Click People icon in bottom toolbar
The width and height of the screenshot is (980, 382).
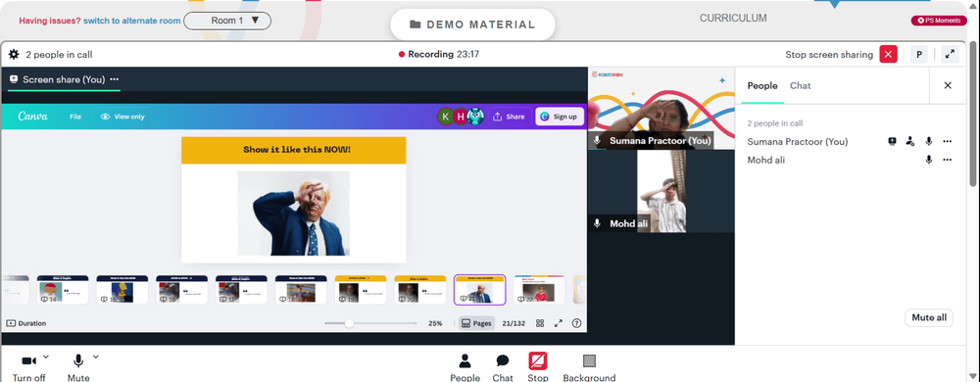click(465, 368)
